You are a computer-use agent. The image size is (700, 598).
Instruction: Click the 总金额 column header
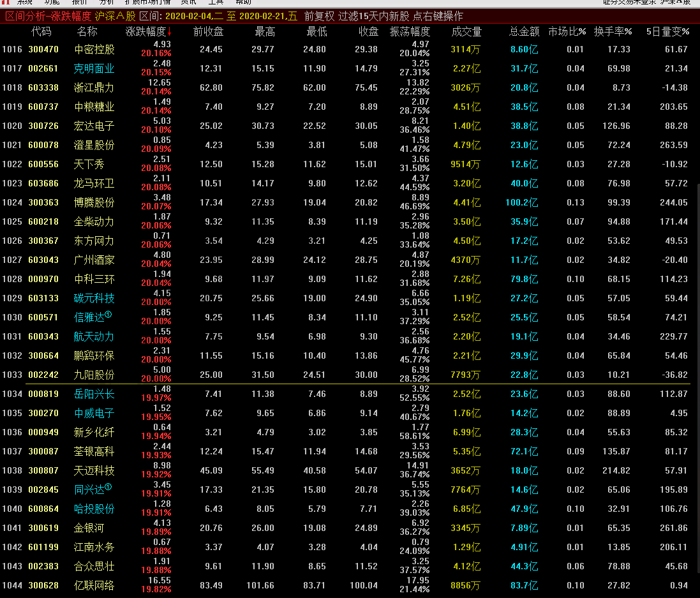tap(524, 31)
